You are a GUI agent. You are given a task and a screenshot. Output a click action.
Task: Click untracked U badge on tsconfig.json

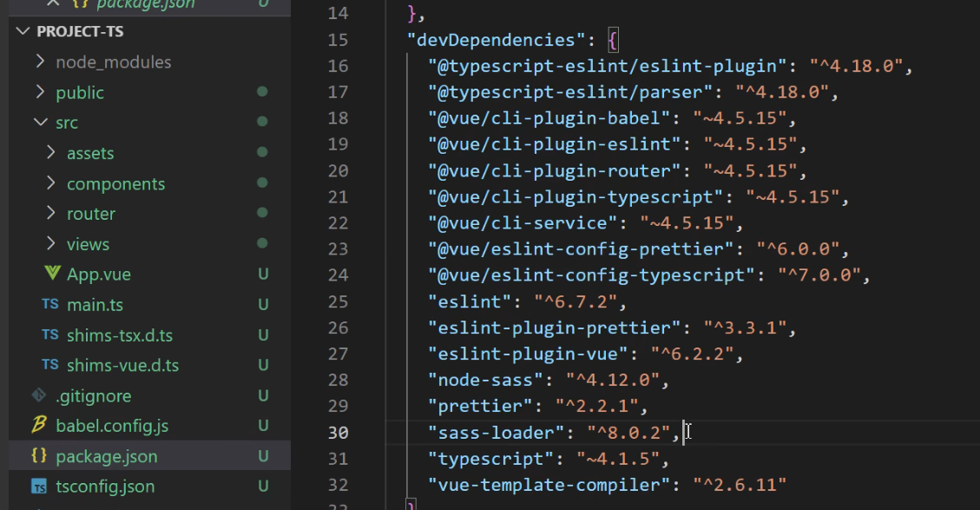click(x=263, y=487)
